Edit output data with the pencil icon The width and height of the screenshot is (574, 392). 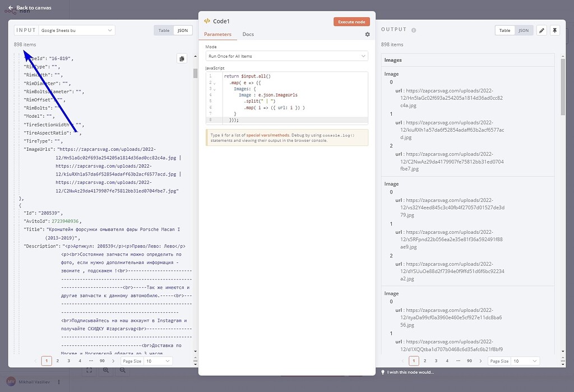coord(540,30)
